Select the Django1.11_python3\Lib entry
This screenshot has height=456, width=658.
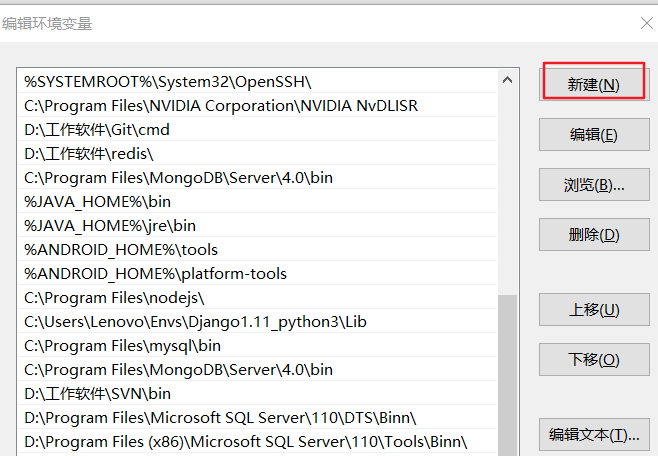257,321
